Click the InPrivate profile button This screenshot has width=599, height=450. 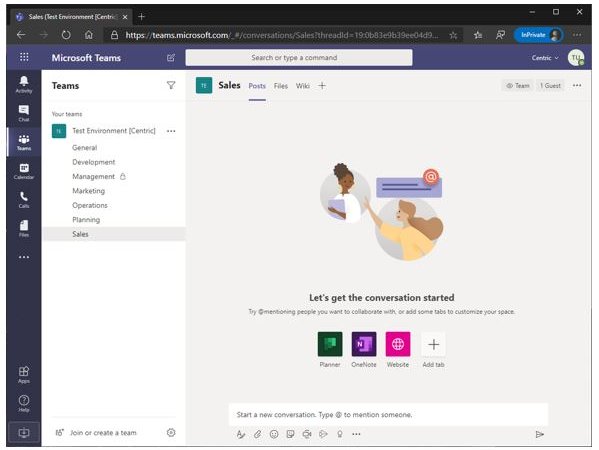(x=539, y=35)
